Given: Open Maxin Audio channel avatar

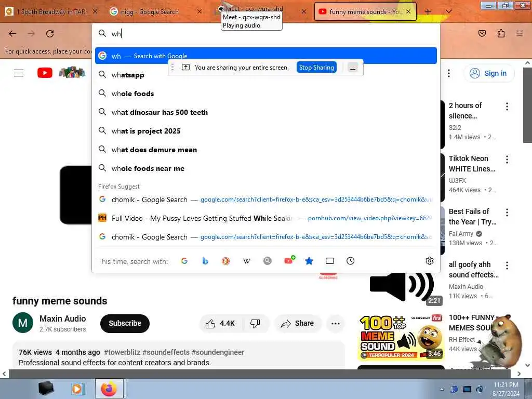Looking at the screenshot, I should point(23,323).
